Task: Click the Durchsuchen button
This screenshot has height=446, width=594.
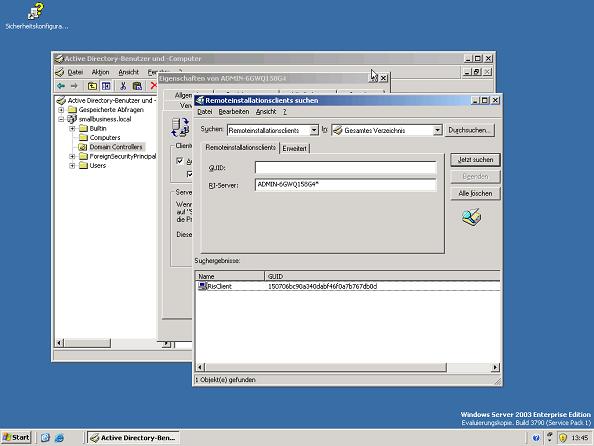Action: click(469, 130)
